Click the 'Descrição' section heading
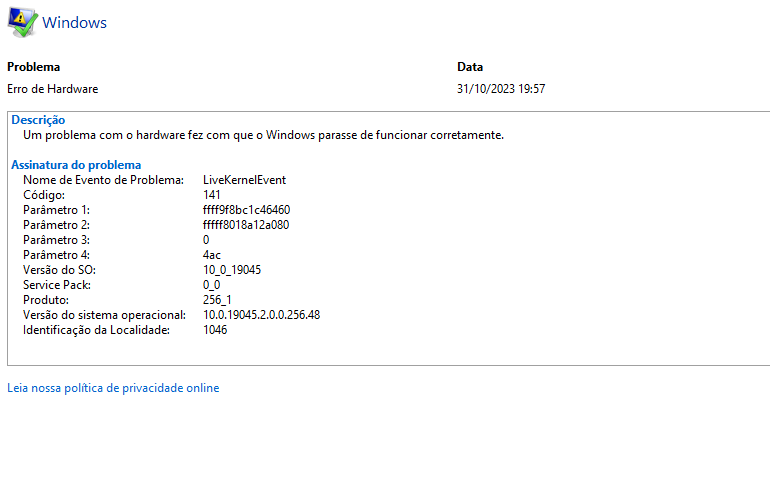The width and height of the screenshot is (770, 481). pyautogui.click(x=38, y=120)
